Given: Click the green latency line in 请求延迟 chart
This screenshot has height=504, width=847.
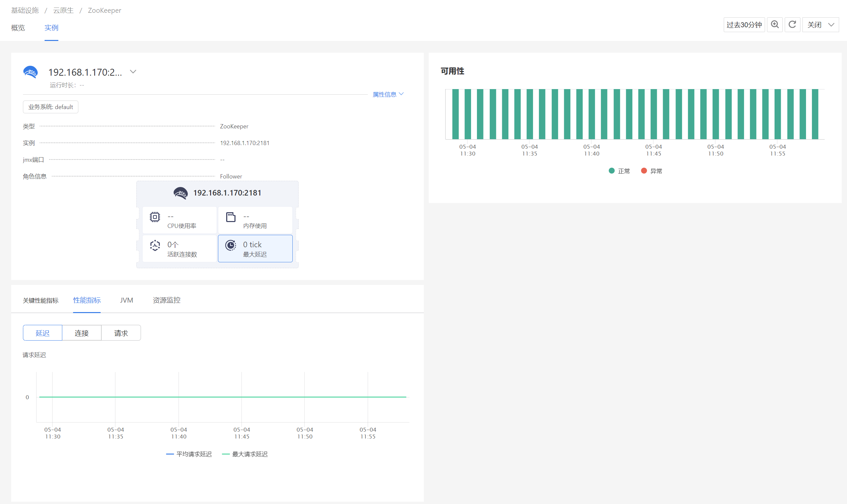Looking at the screenshot, I should click(x=223, y=397).
